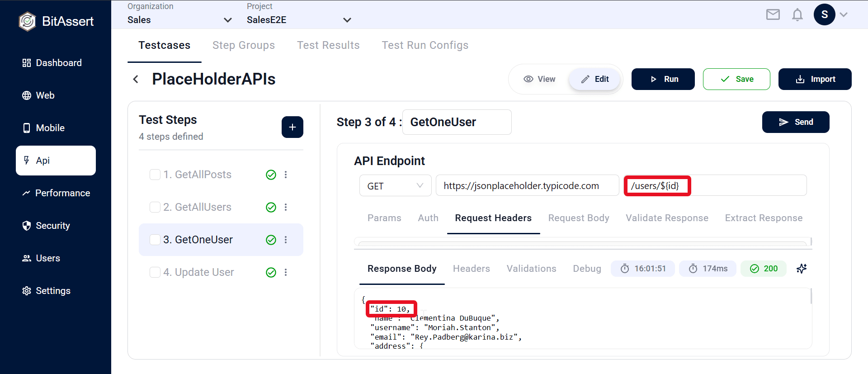
Task: Check the GetAllUsers step checkbox
Action: pyautogui.click(x=155, y=207)
